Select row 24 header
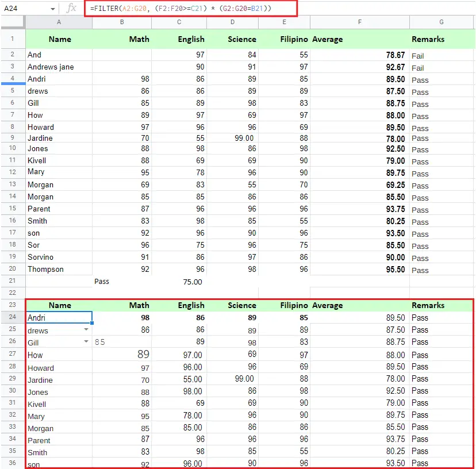Image resolution: width=476 pixels, height=469 pixels. click(x=13, y=317)
